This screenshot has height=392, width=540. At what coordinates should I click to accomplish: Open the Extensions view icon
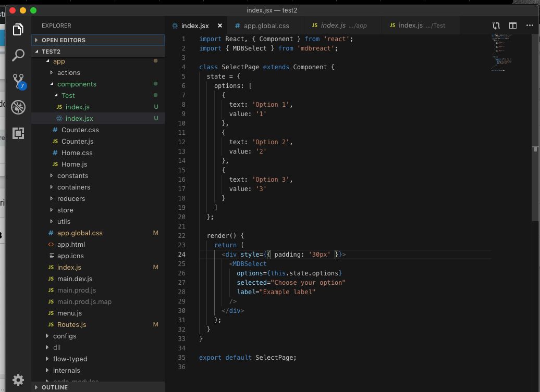pyautogui.click(x=18, y=133)
